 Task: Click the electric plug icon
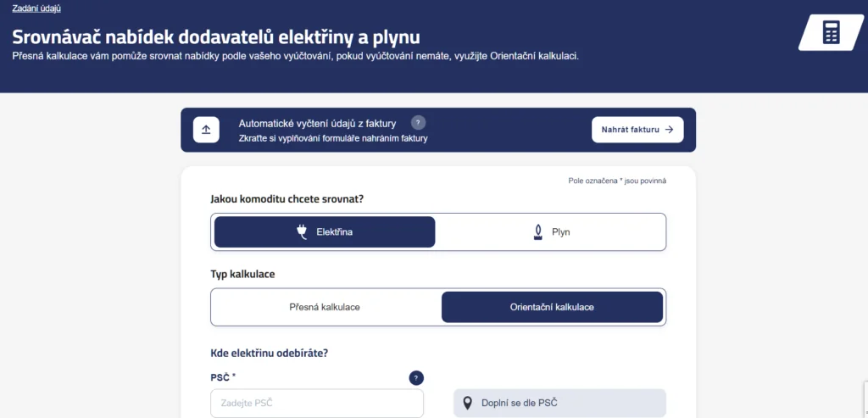[x=302, y=232]
